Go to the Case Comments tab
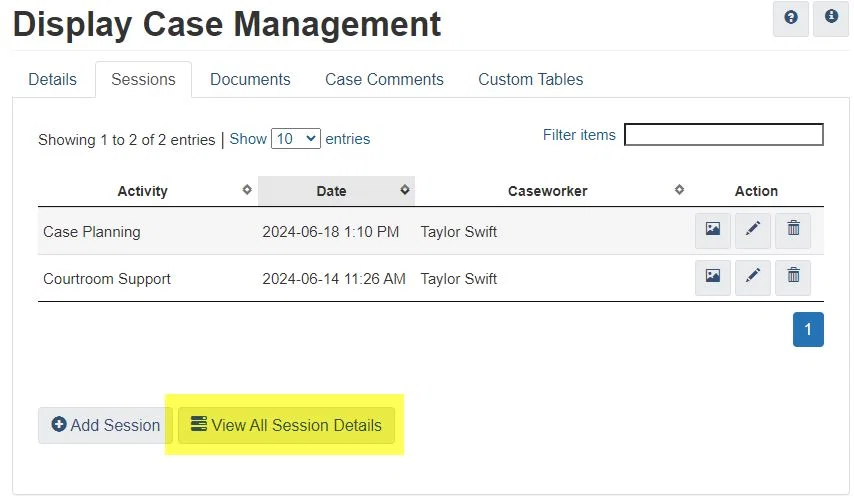This screenshot has height=500, width=854. (x=384, y=79)
